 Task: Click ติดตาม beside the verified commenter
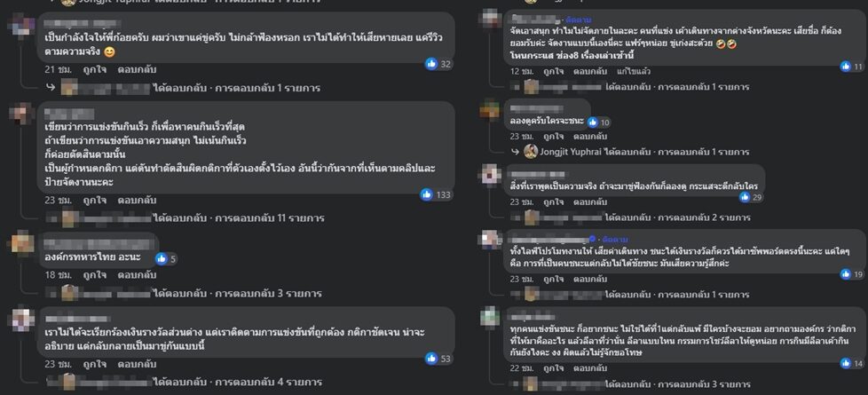pos(614,240)
